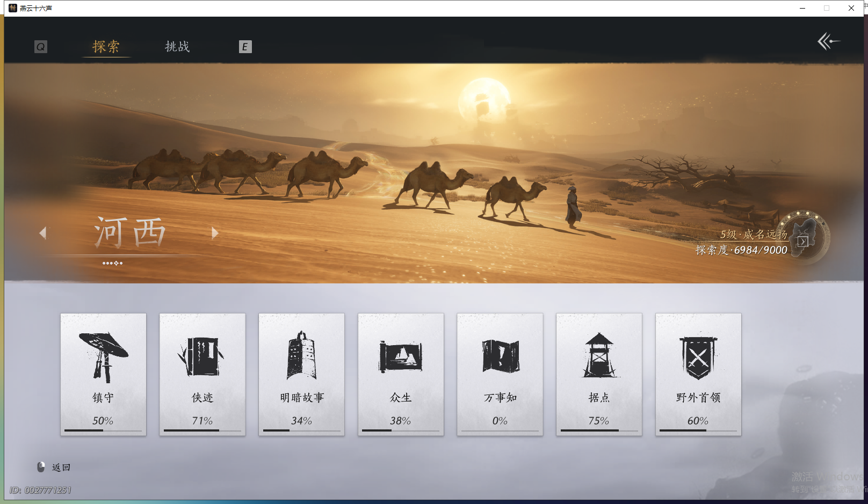Open the small arrow button inside the medallion

pyautogui.click(x=804, y=242)
